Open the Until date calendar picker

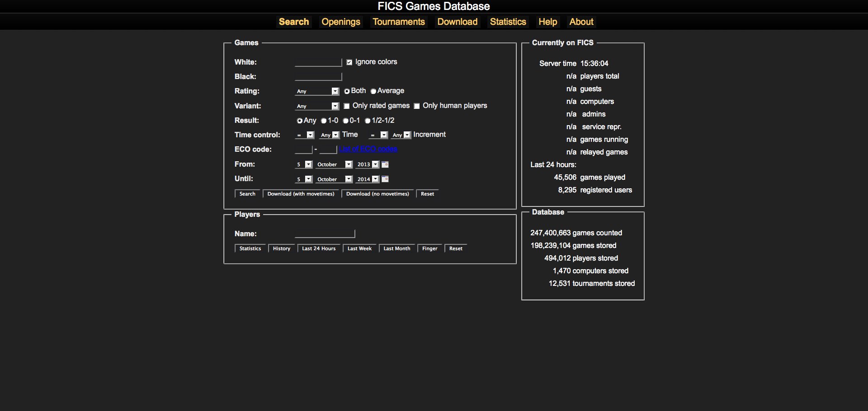[x=385, y=179]
